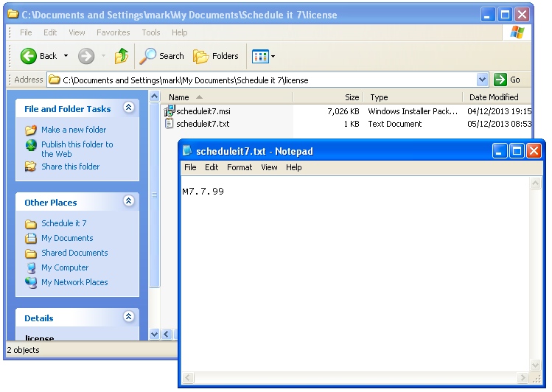
Task: Toggle the Folders pane button
Action: (216, 56)
